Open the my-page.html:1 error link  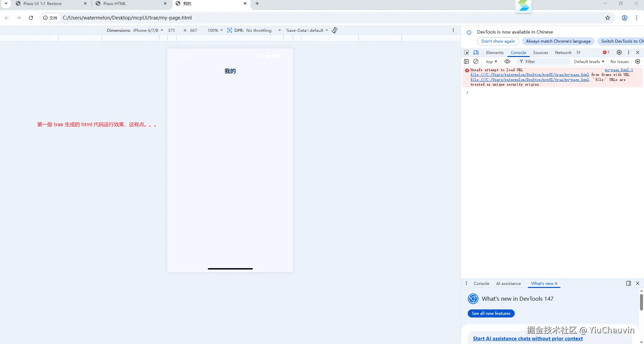(x=618, y=70)
